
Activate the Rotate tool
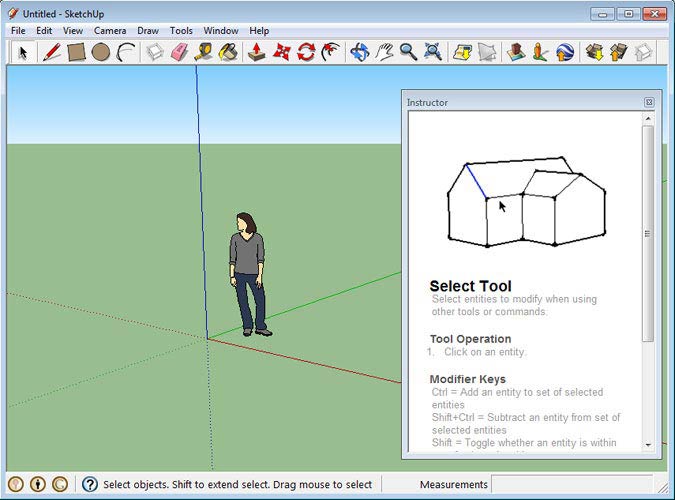tap(306, 51)
